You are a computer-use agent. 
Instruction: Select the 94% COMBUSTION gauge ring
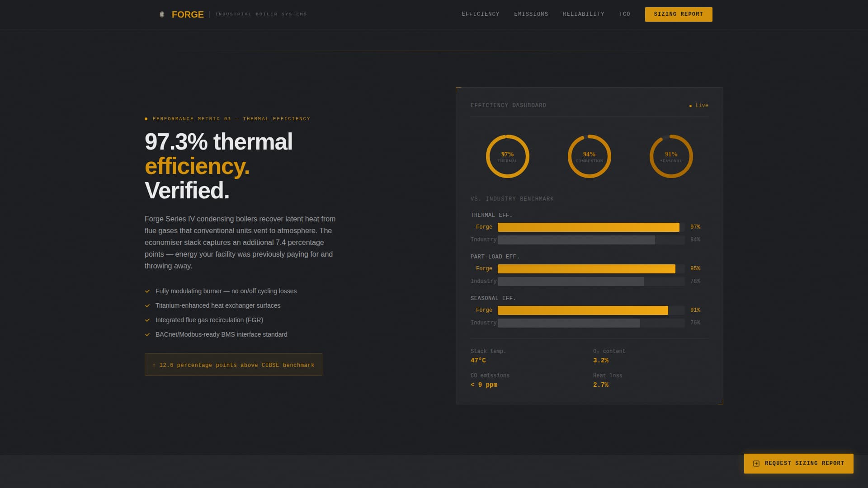(x=589, y=156)
